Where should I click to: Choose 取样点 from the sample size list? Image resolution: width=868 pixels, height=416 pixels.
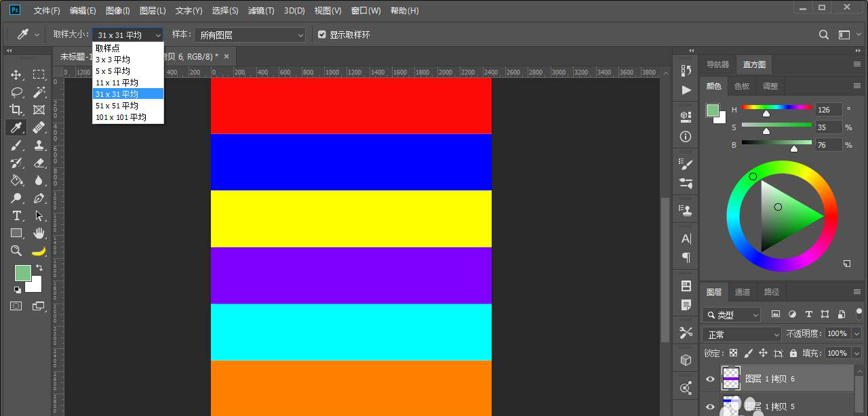pos(128,48)
